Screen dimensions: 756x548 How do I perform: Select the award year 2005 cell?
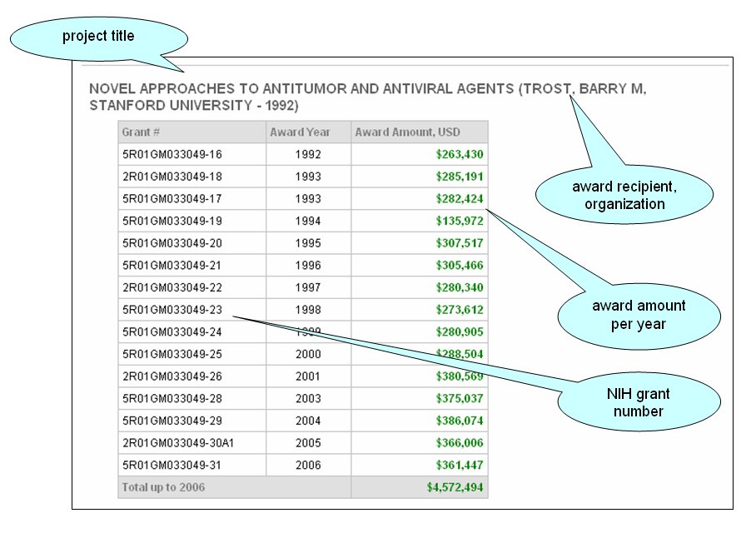pos(308,443)
